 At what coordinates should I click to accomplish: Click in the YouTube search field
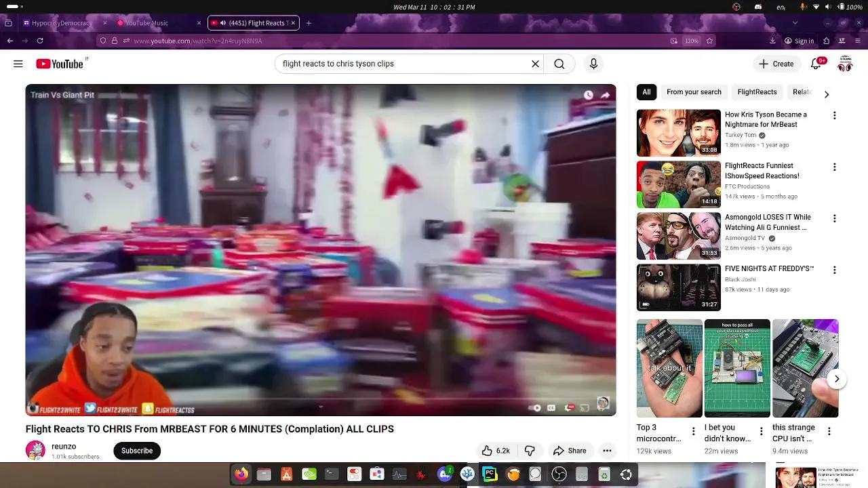point(403,64)
